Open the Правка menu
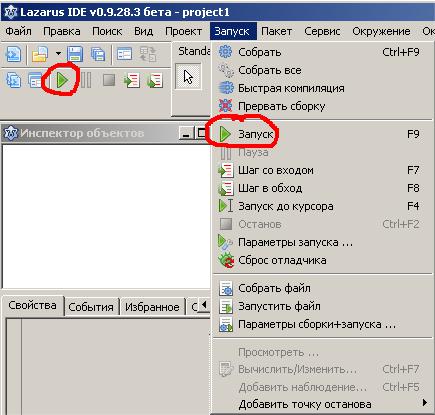The height and width of the screenshot is (415, 435). pos(62,31)
